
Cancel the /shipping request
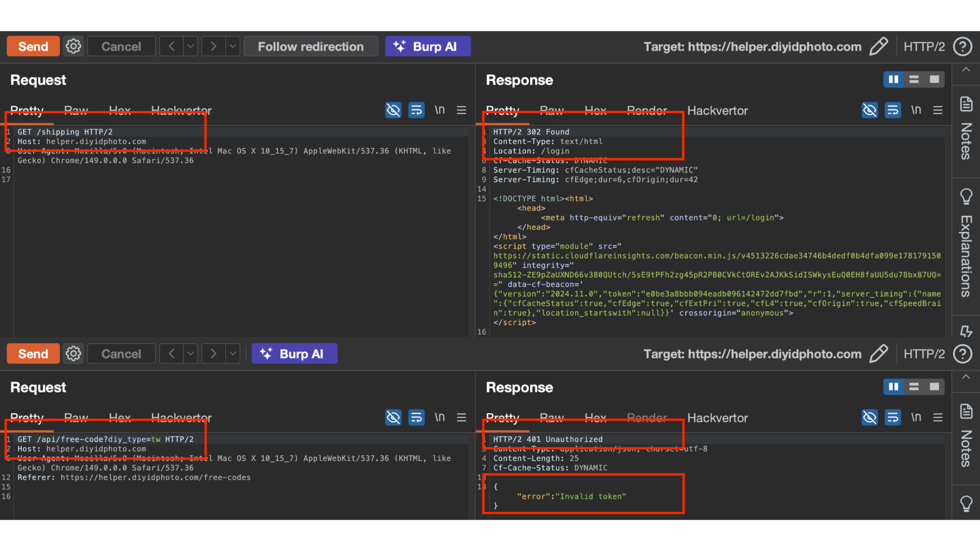pyautogui.click(x=121, y=46)
